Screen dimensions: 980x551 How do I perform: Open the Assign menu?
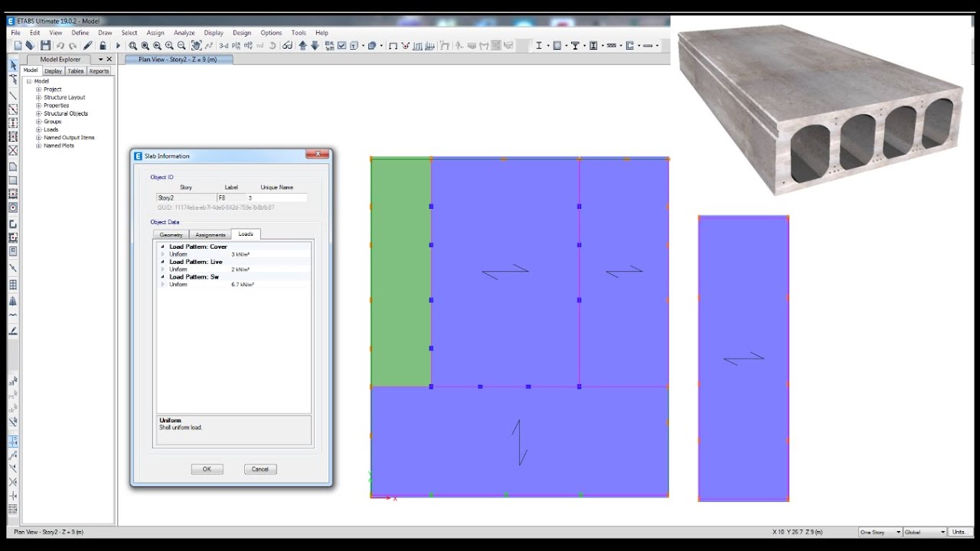tap(155, 33)
